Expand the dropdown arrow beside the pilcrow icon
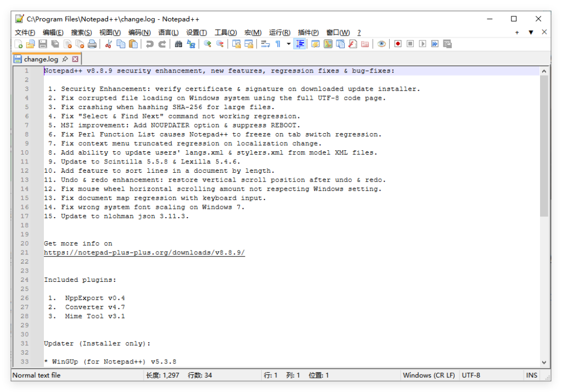This screenshot has height=392, width=562. coord(289,44)
